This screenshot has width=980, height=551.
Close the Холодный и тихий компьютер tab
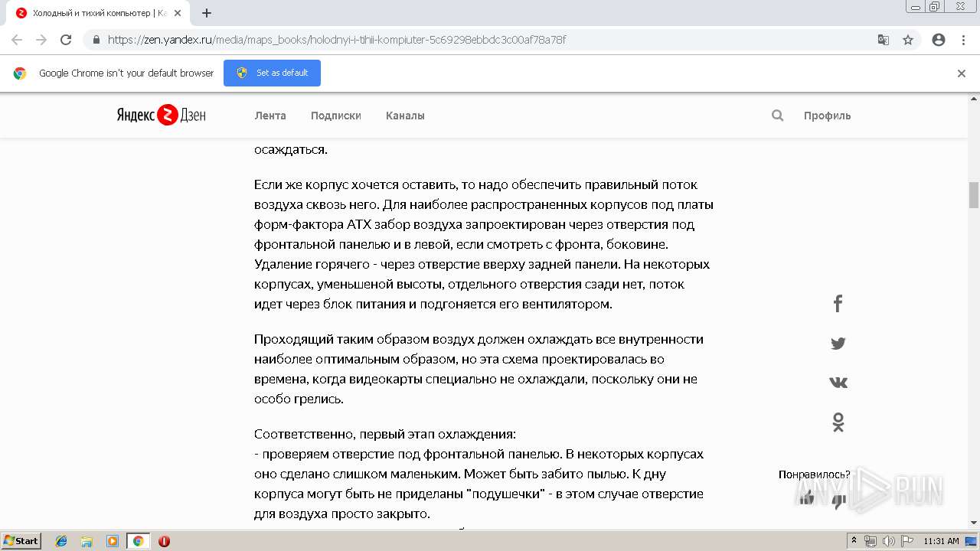[x=178, y=13]
